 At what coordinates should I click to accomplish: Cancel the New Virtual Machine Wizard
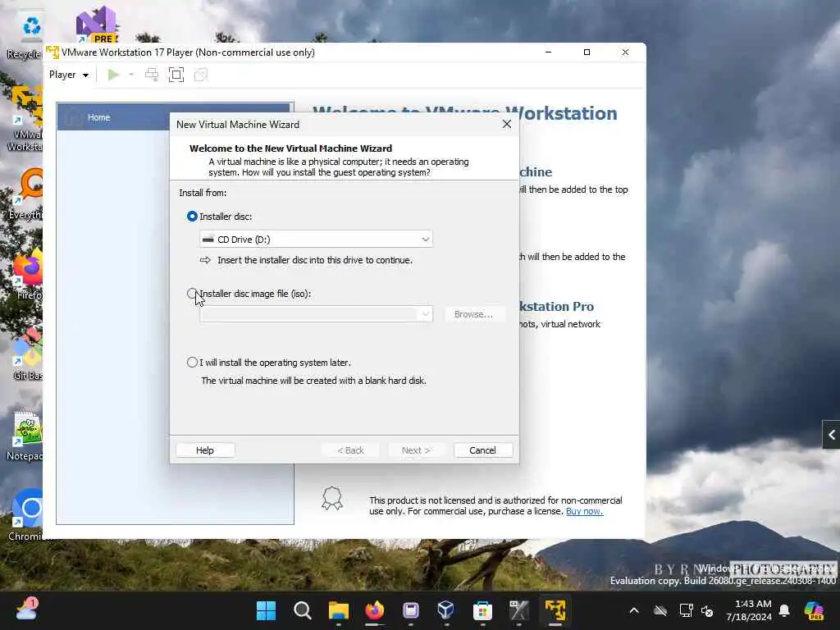pos(482,450)
